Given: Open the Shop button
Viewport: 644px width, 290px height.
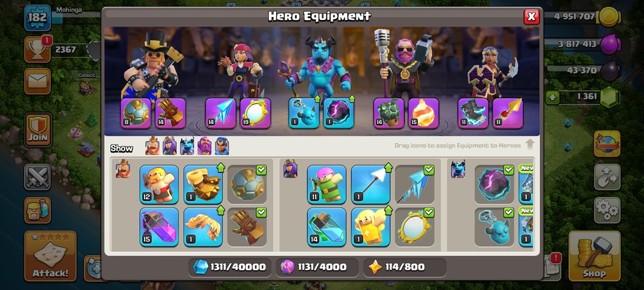Looking at the screenshot, I should point(595,256).
